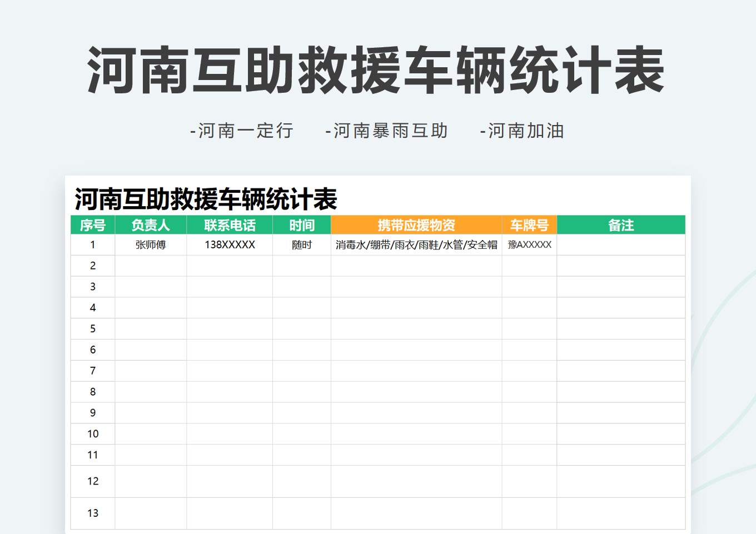Click the 车牌号 column header
Image resolution: width=756 pixels, height=534 pixels.
click(529, 225)
